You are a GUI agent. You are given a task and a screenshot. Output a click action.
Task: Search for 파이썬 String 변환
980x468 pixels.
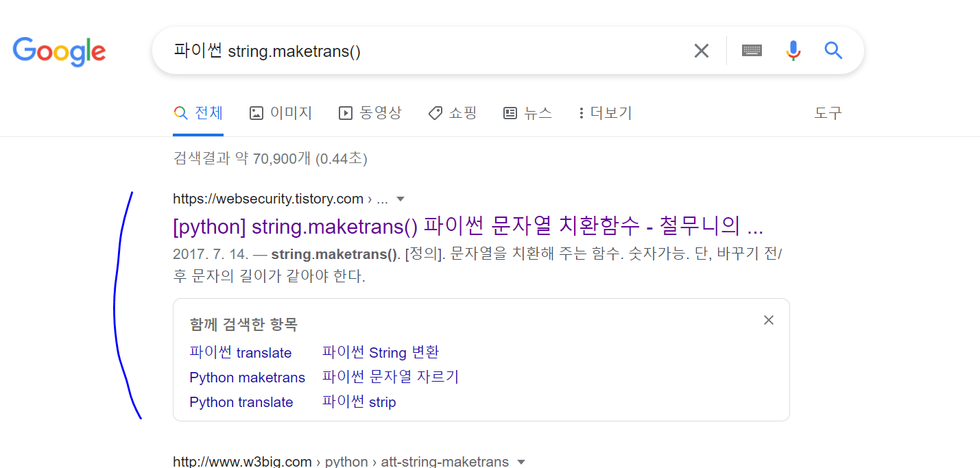click(381, 353)
